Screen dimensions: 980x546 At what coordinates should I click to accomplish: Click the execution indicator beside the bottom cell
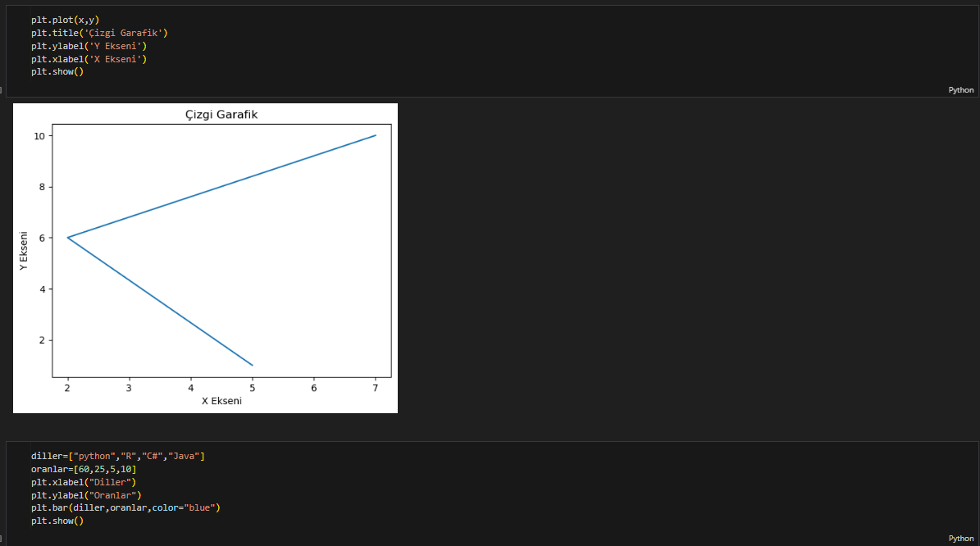coord(2,539)
